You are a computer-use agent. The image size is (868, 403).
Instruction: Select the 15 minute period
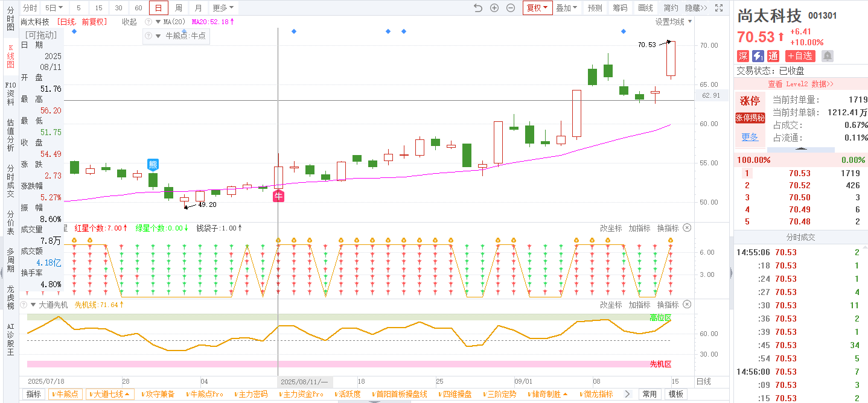(98, 8)
